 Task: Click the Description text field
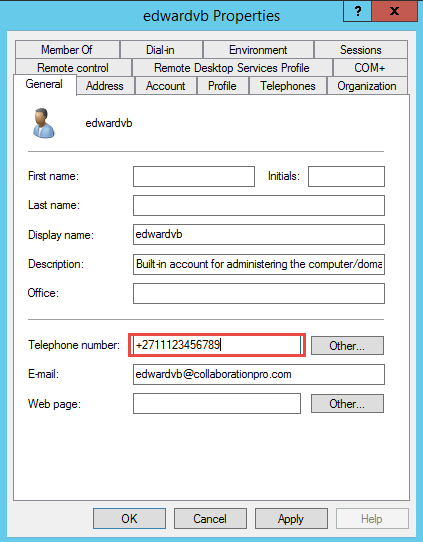pos(259,264)
